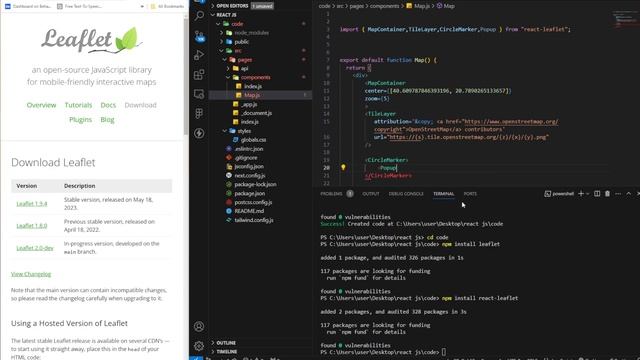This screenshot has height=360, width=640.
Task: Switch to the Problems tab
Action: pyautogui.click(x=331, y=193)
